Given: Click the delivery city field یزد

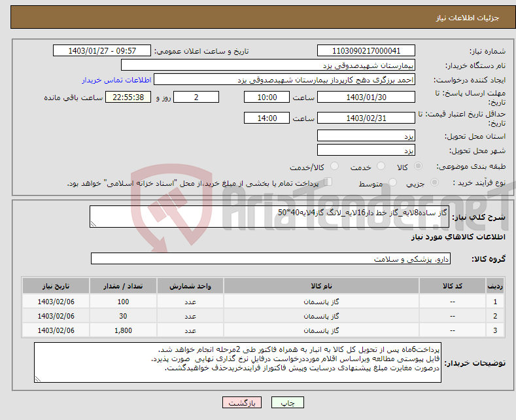Looking at the screenshot, I should pyautogui.click(x=366, y=150).
